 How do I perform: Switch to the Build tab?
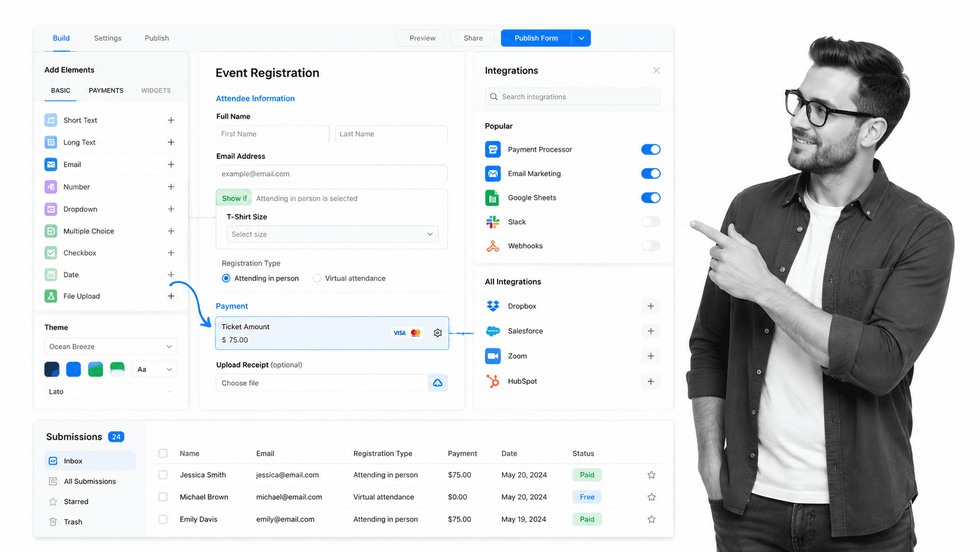click(x=61, y=38)
